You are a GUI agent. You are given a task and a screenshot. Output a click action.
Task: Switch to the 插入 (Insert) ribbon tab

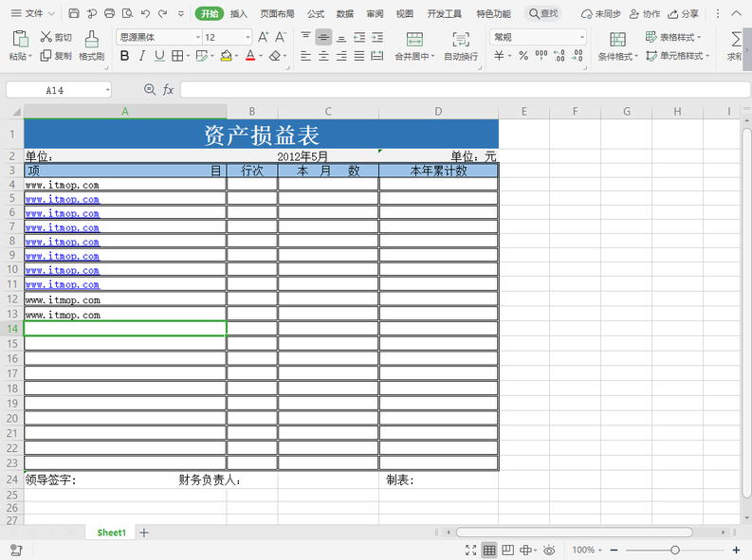point(239,14)
